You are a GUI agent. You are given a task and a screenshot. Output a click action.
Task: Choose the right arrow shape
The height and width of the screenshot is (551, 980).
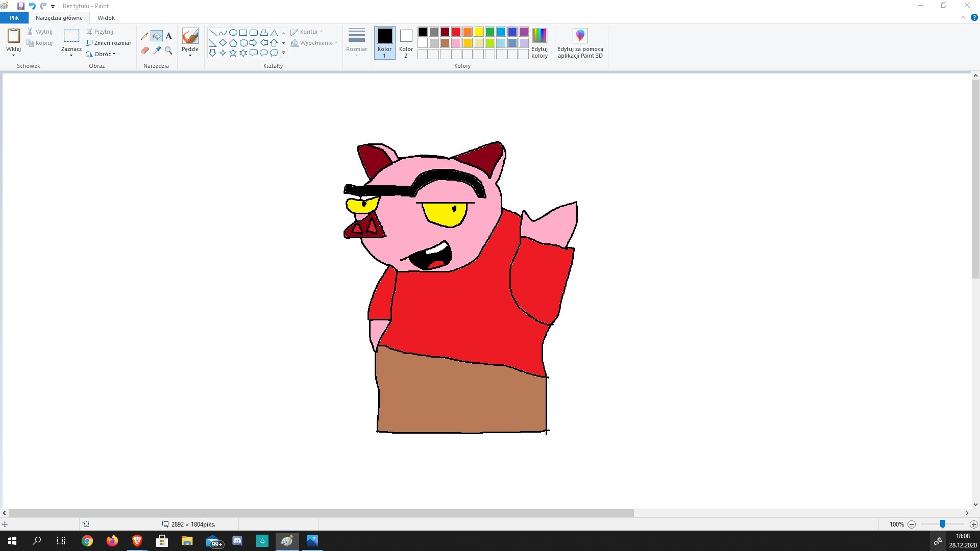coord(253,43)
